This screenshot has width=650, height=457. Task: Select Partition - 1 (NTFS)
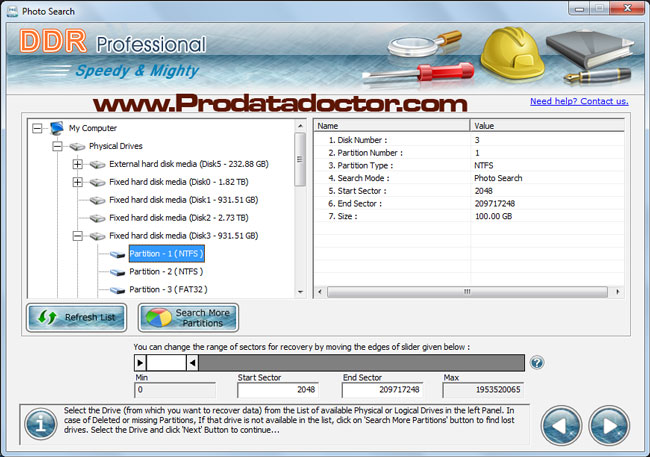[166, 254]
